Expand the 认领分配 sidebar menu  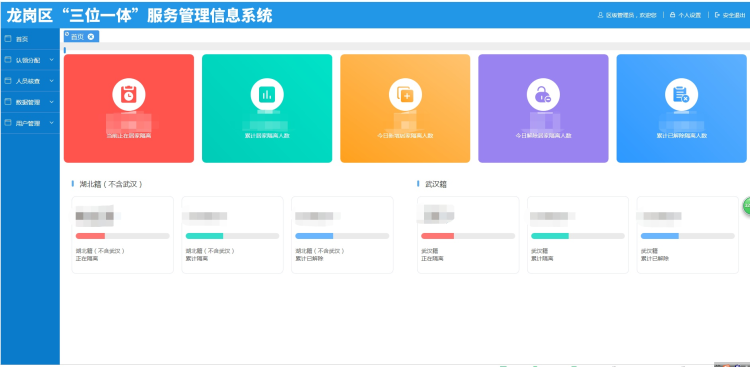30,60
